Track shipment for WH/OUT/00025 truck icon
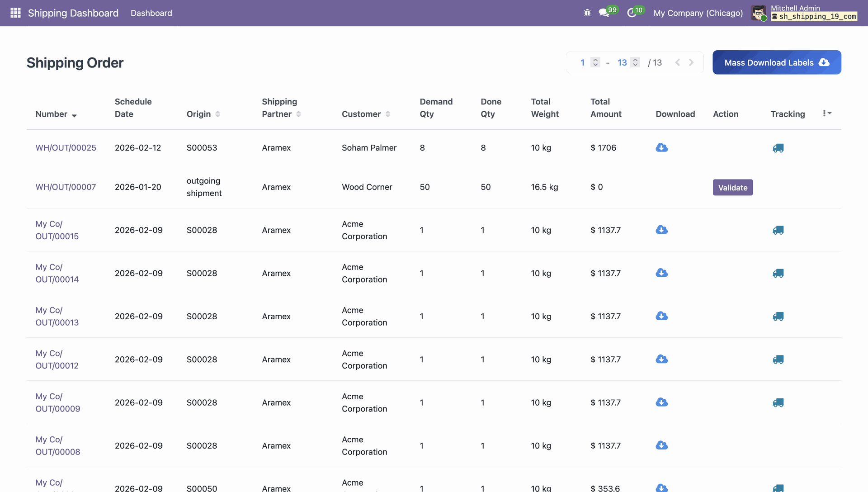Screen dimensions: 868x492 [778, 148]
